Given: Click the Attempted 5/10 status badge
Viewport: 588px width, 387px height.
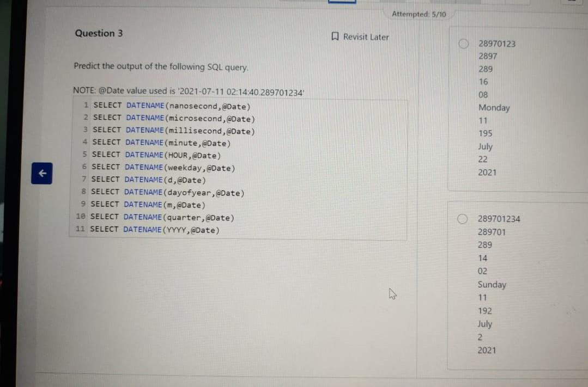Looking at the screenshot, I should [420, 14].
